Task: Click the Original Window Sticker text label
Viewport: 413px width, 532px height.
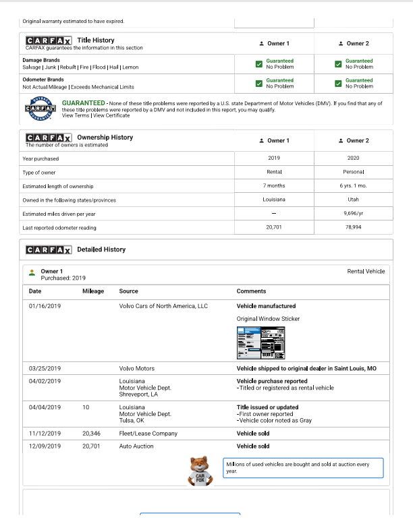Action: tap(268, 318)
